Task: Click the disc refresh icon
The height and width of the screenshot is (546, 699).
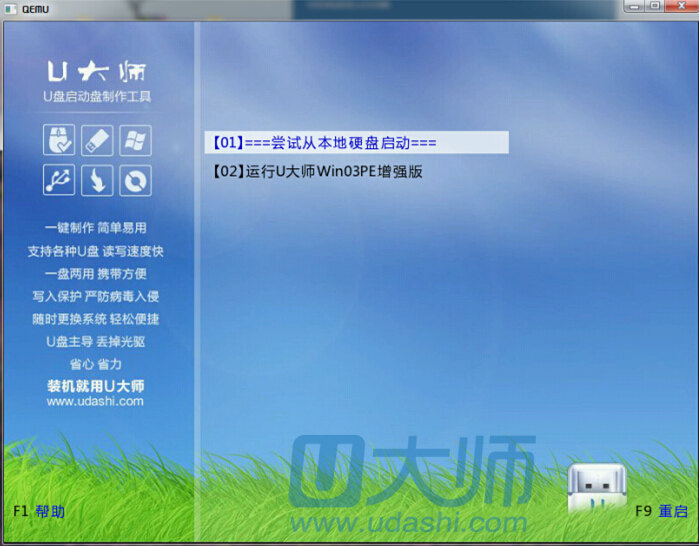Action: 135,180
